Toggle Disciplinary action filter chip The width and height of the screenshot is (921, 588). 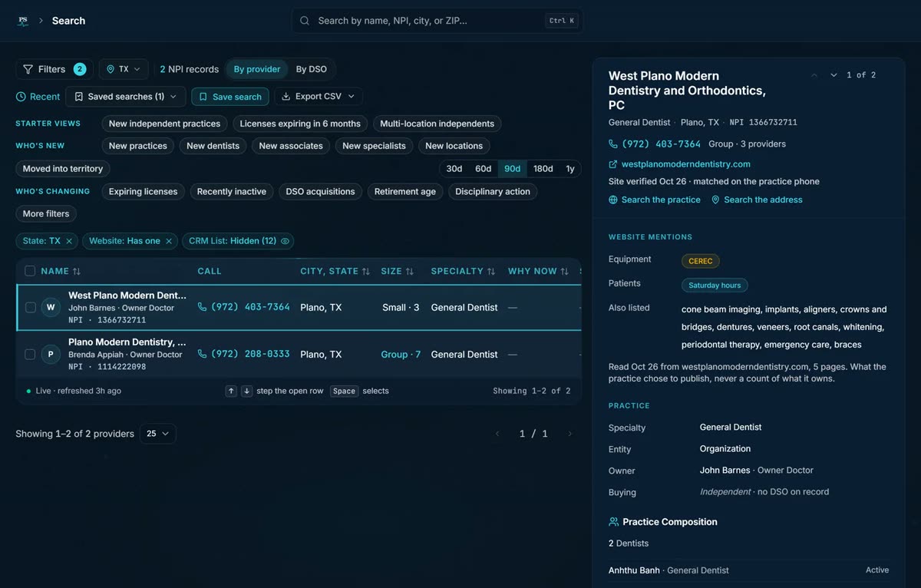493,192
